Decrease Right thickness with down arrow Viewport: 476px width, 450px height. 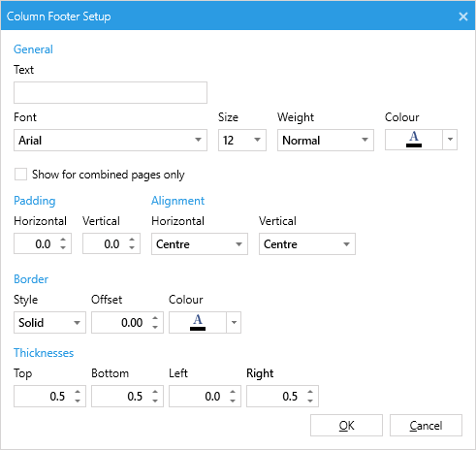310,401
